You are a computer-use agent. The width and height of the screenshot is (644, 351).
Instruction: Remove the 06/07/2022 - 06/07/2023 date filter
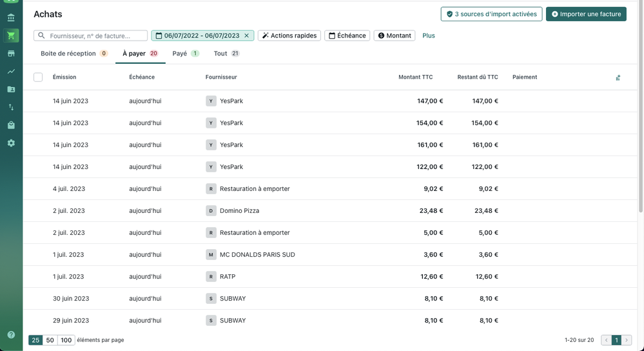coord(246,36)
